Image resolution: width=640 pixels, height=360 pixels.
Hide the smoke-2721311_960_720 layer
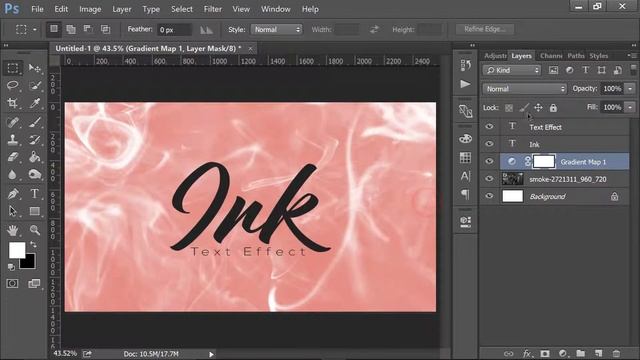click(x=489, y=178)
